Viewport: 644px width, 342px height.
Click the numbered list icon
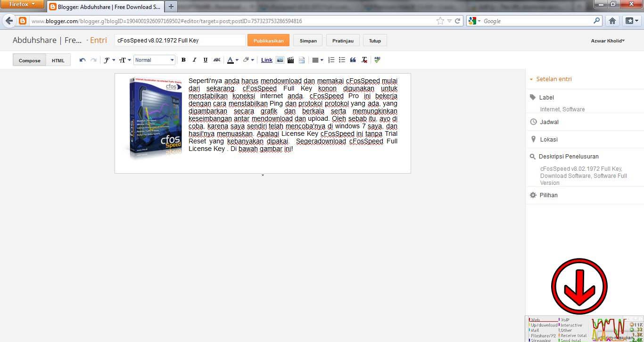coord(331,60)
